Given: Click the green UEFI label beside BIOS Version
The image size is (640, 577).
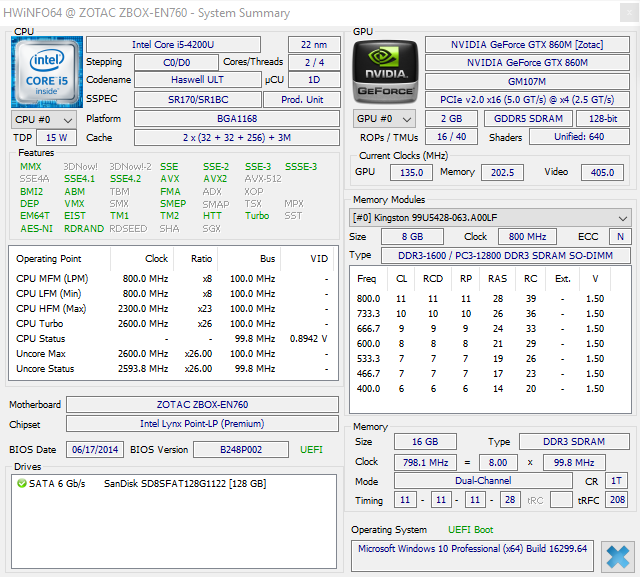Looking at the screenshot, I should (x=311, y=450).
